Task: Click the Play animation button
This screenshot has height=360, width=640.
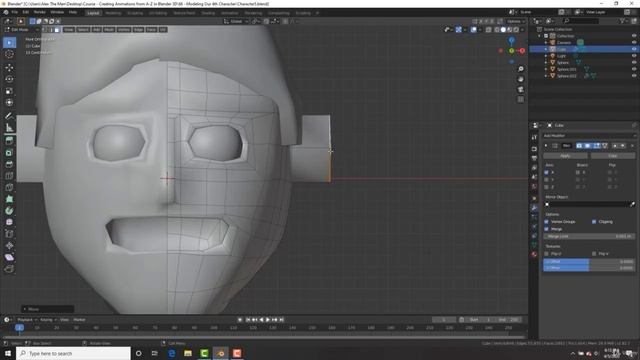Action: 268,320
